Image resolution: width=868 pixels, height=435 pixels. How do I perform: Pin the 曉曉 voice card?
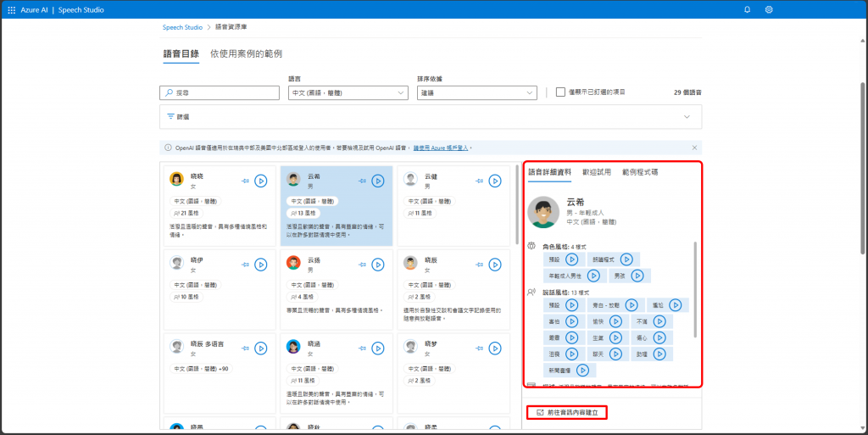pyautogui.click(x=245, y=181)
